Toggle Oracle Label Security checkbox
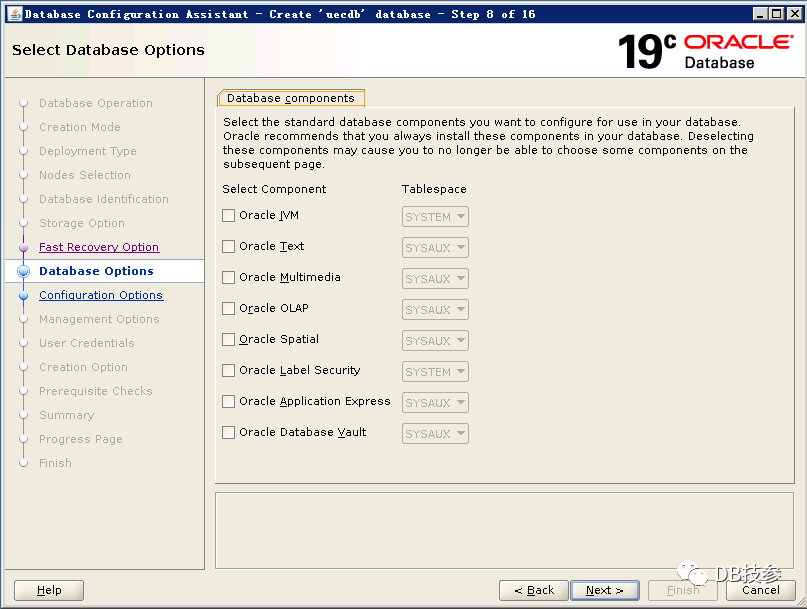Image resolution: width=807 pixels, height=609 pixels. (x=229, y=371)
